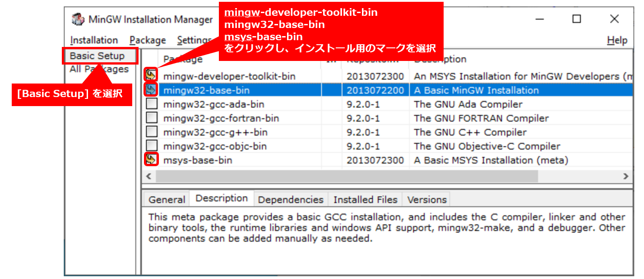Click 'The GNU Objective-C Compiler' description

coord(487,146)
